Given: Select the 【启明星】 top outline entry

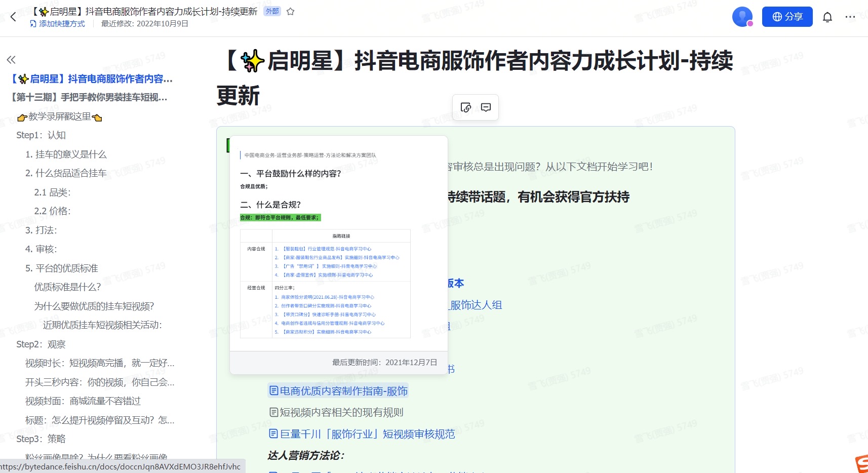Looking at the screenshot, I should [92, 79].
